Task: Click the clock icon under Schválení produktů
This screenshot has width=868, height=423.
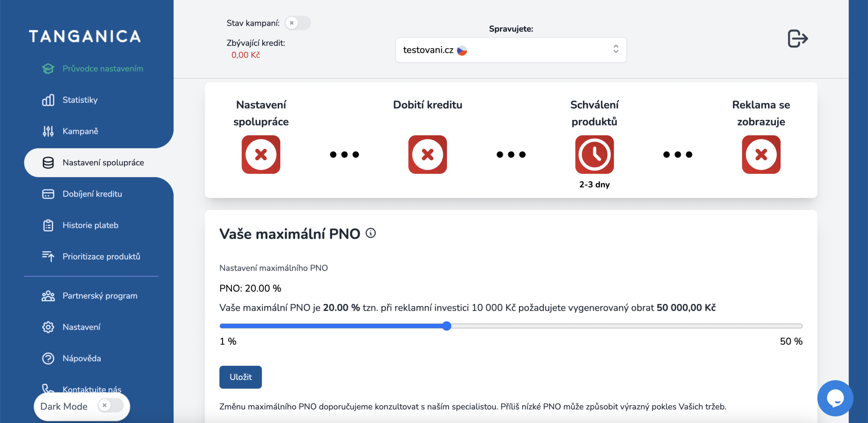Action: 594,155
